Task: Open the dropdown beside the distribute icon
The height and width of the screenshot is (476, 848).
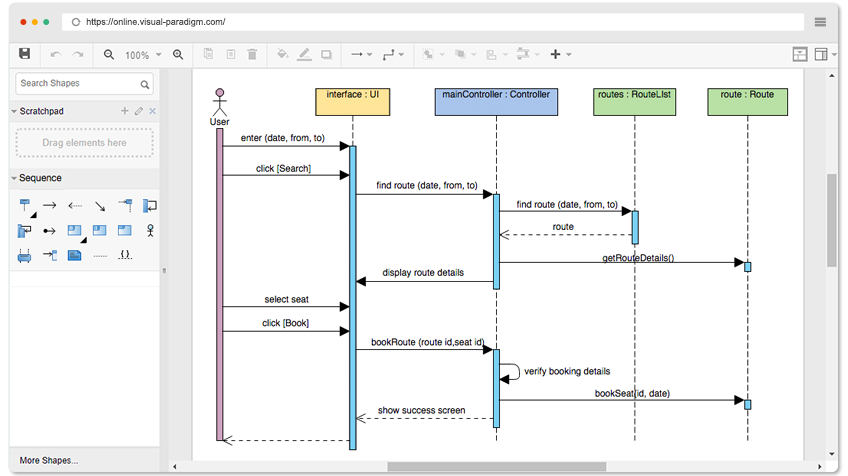Action: 537,55
